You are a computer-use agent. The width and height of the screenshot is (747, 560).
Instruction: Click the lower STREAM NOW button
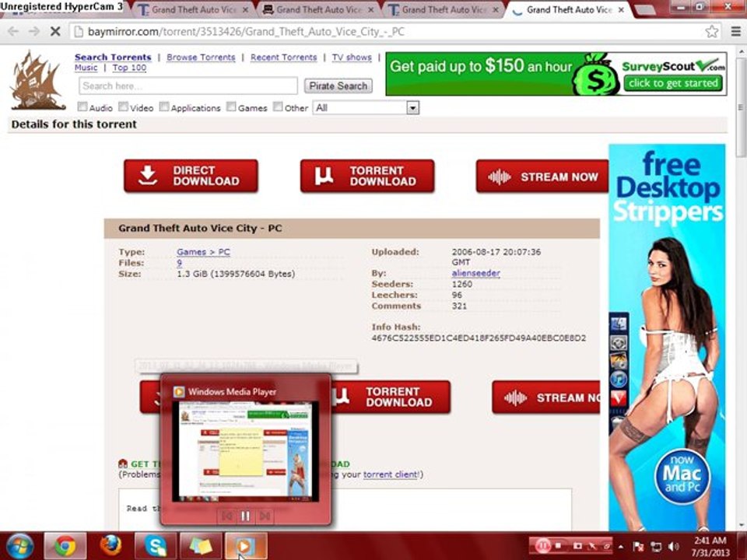[x=546, y=397]
